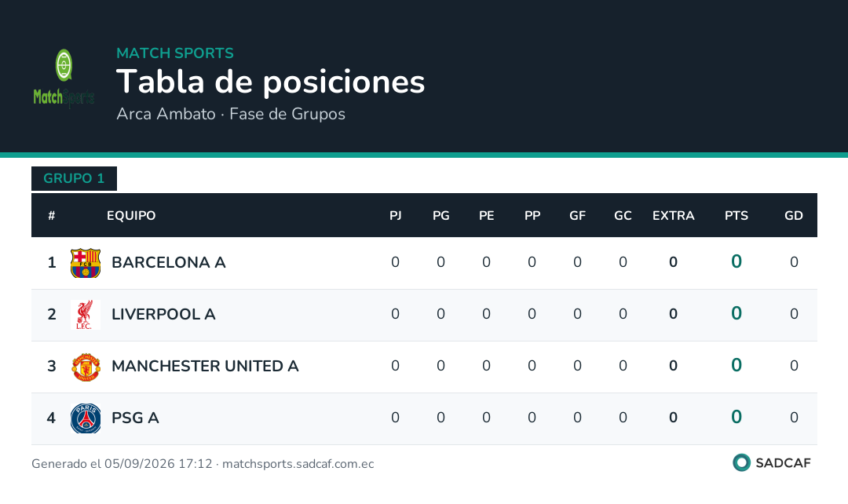Click the MATCH SPORTS heading label
Screen dimensions: 848x504
click(x=175, y=53)
